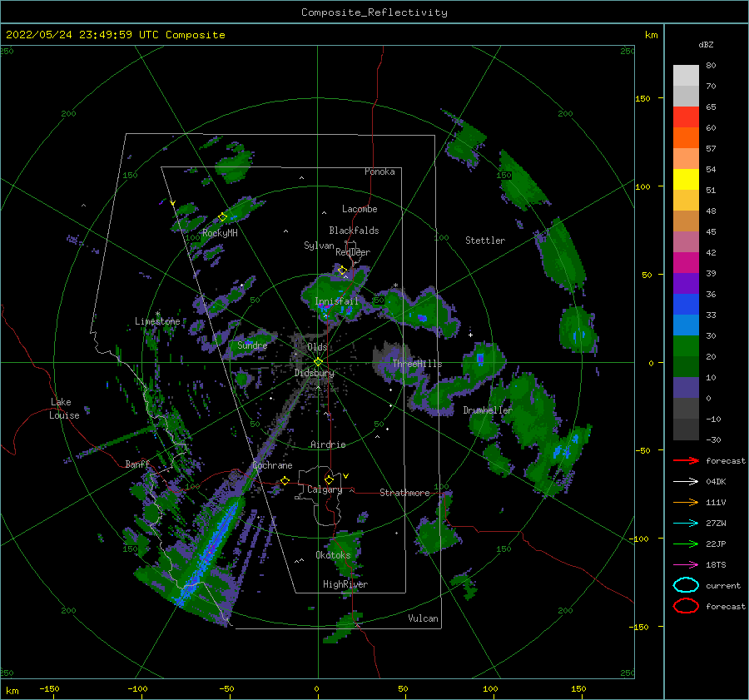Click the orange 111V arrow icon
The image size is (749, 700).
click(x=686, y=502)
